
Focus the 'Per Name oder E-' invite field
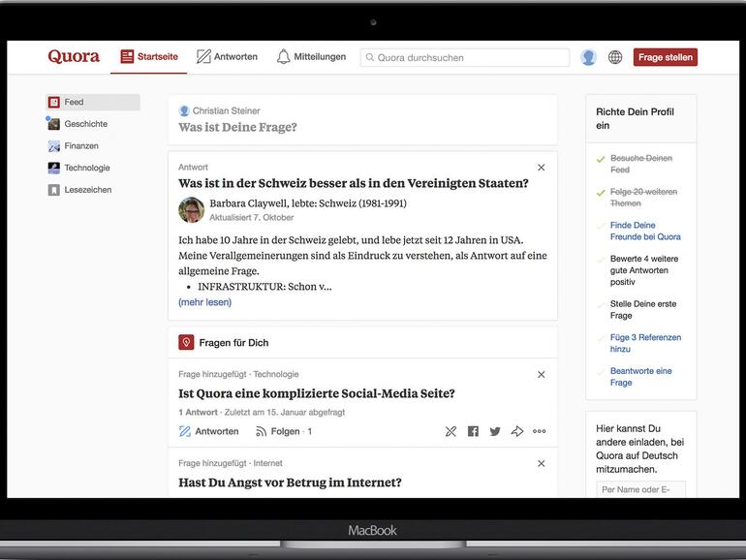640,489
